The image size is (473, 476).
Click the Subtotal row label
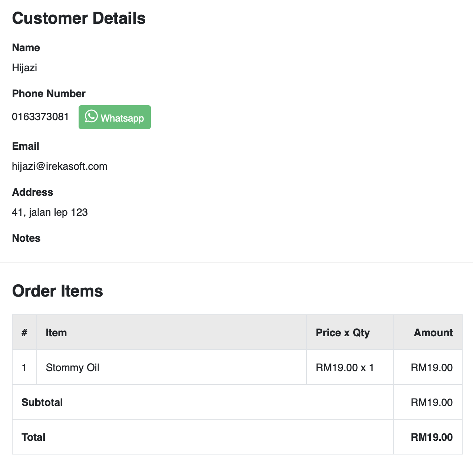tap(42, 402)
